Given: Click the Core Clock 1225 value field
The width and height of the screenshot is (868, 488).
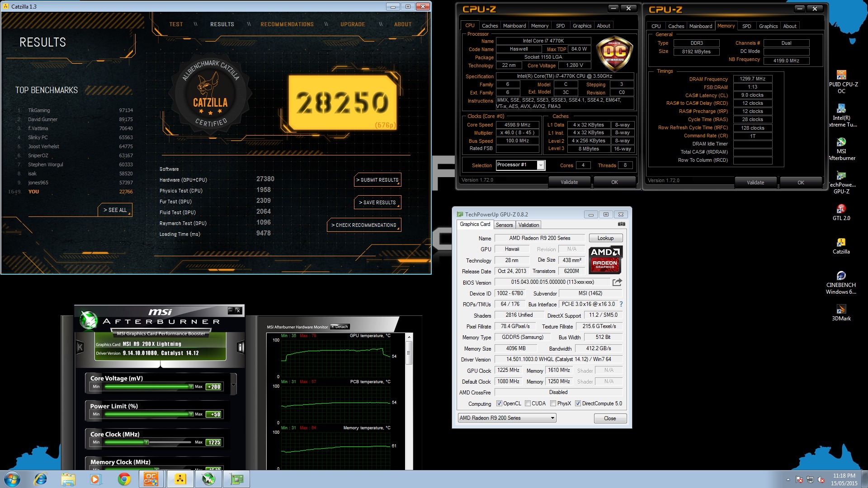Looking at the screenshot, I should 214,442.
